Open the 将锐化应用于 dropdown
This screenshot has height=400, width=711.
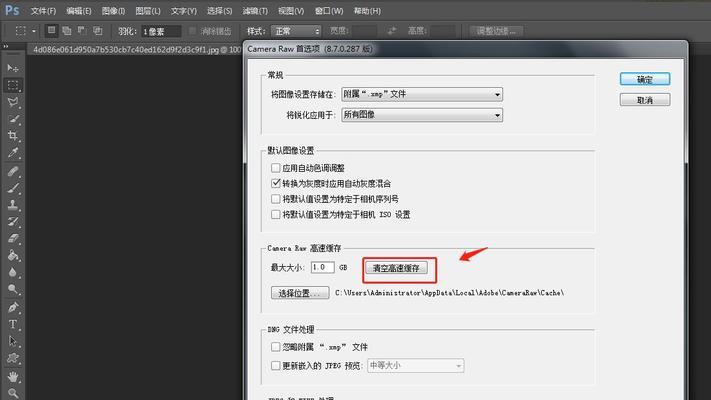(x=422, y=115)
